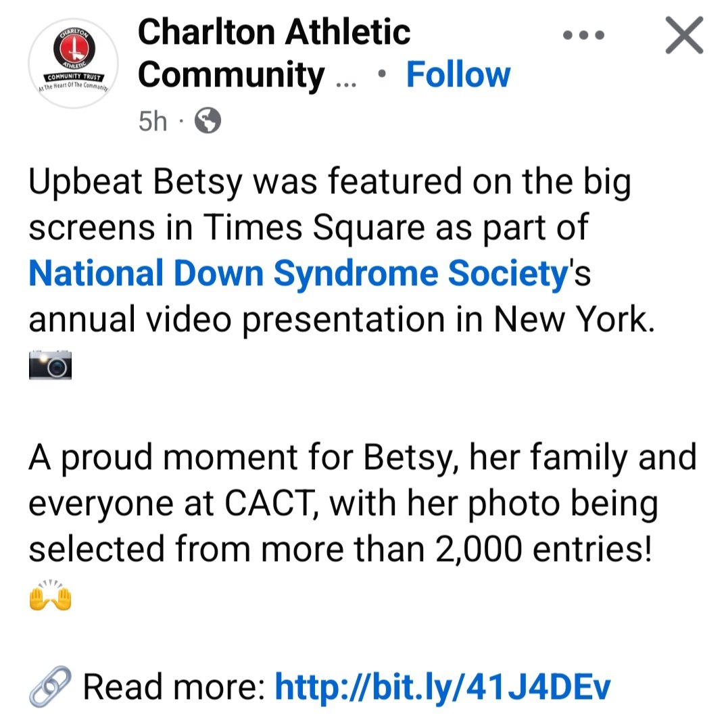Image resolution: width=728 pixels, height=728 pixels.
Task: Follow the Charlton Athletic Community page
Action: (458, 74)
